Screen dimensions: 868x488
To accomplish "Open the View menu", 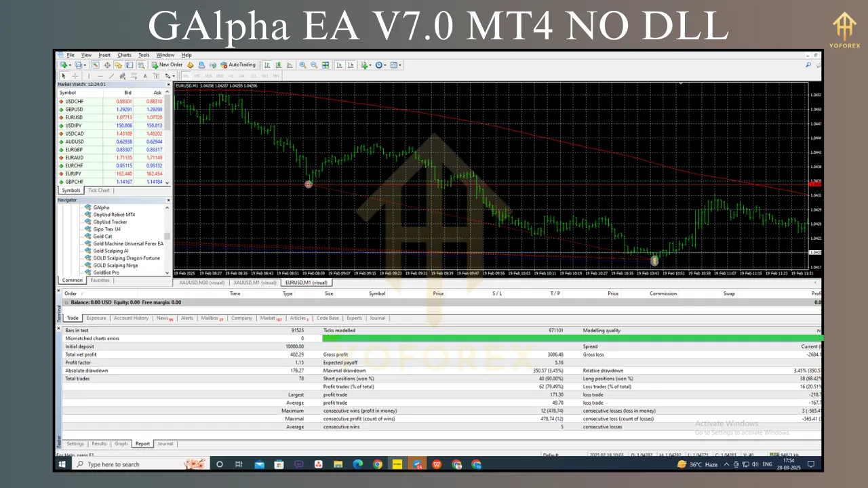I will [86, 55].
